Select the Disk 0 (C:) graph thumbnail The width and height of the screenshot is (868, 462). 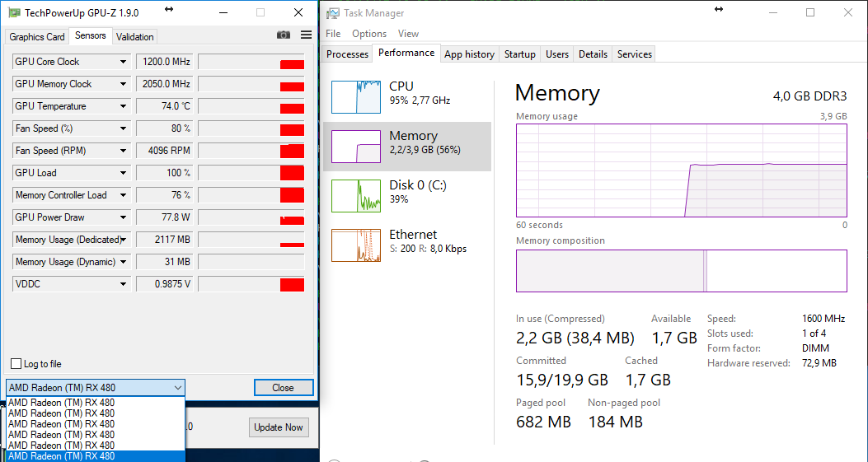click(356, 195)
